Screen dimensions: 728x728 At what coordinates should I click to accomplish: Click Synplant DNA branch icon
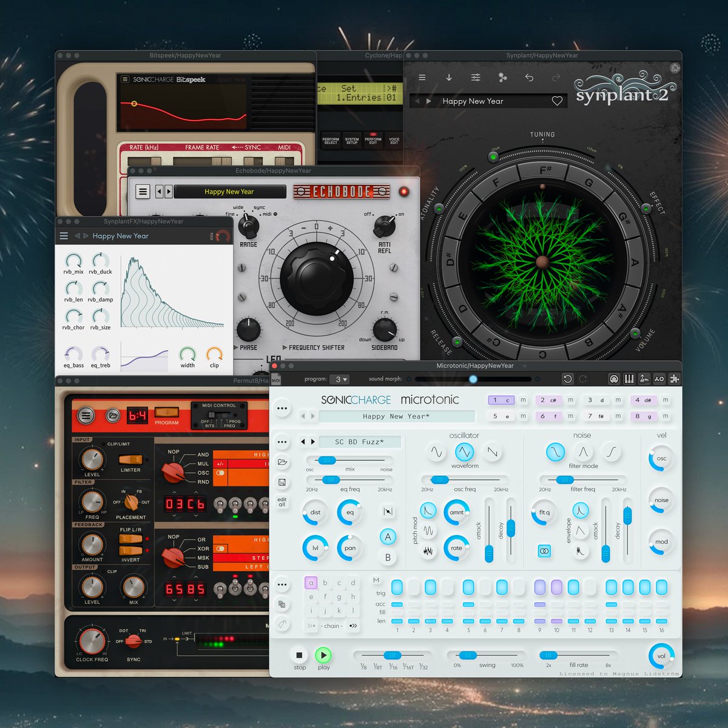(502, 78)
